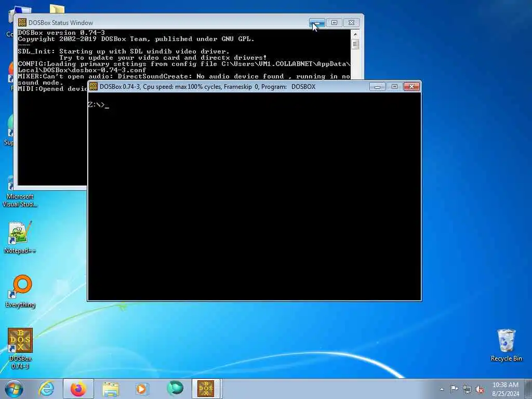This screenshot has width=532, height=399.
Task: Open the clock showing 10:38 AM
Action: tap(505, 385)
